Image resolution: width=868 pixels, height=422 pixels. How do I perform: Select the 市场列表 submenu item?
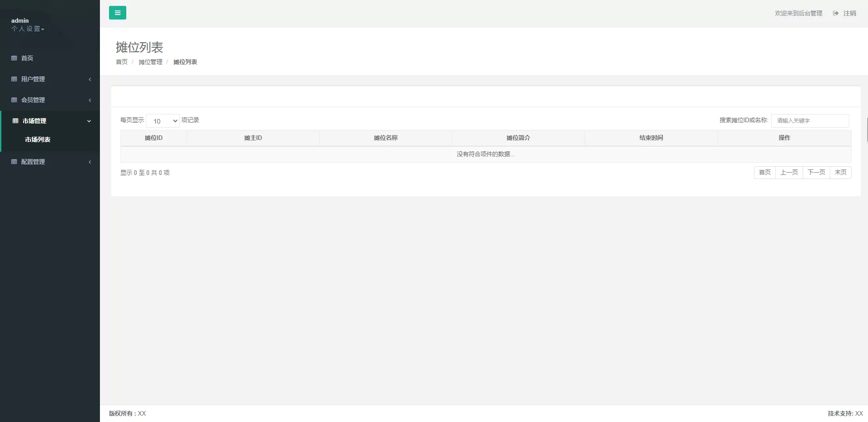tap(38, 139)
